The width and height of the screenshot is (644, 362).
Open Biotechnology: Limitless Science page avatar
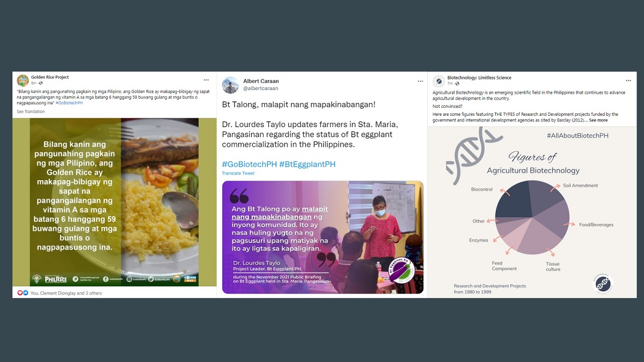(x=439, y=80)
